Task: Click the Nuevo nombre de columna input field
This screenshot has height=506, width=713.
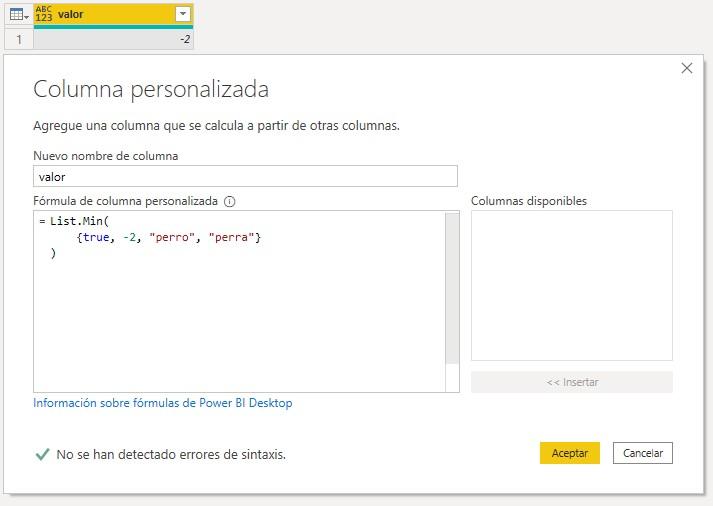Action: [x=245, y=176]
